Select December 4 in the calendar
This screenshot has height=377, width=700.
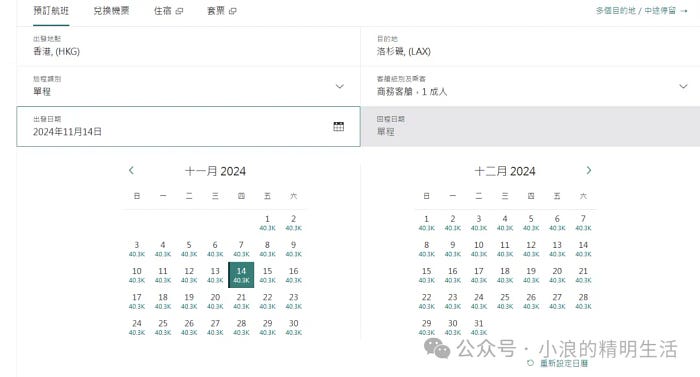point(505,222)
